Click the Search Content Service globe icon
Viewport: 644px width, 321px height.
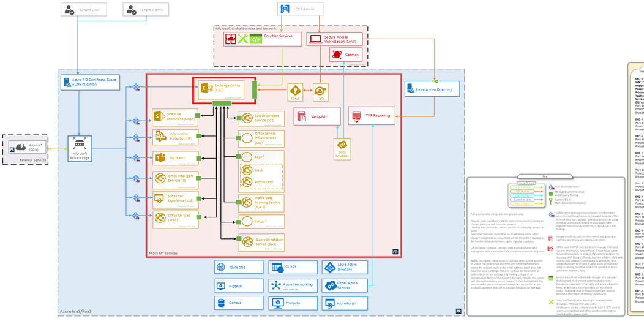point(247,118)
